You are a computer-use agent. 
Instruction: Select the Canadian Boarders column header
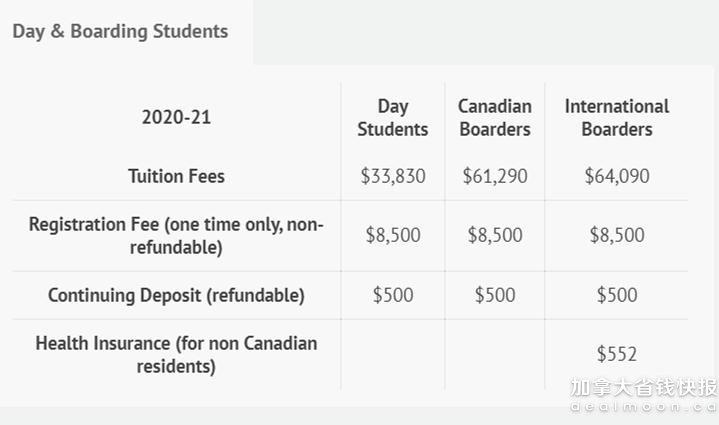(x=495, y=118)
